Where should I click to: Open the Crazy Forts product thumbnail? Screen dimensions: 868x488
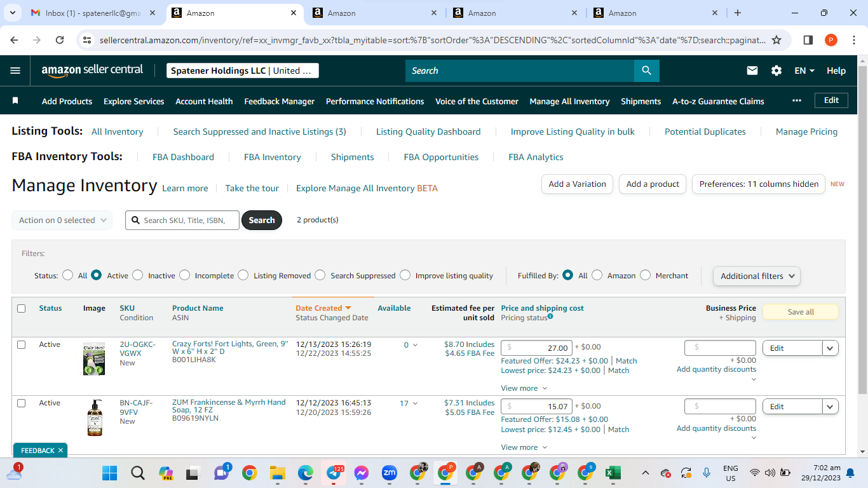point(94,358)
